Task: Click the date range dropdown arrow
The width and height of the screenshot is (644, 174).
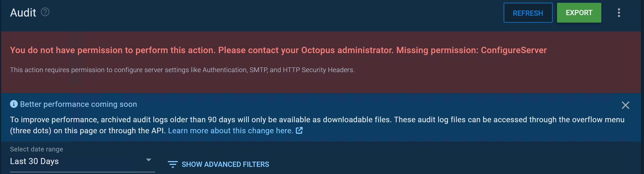Action: pyautogui.click(x=149, y=159)
